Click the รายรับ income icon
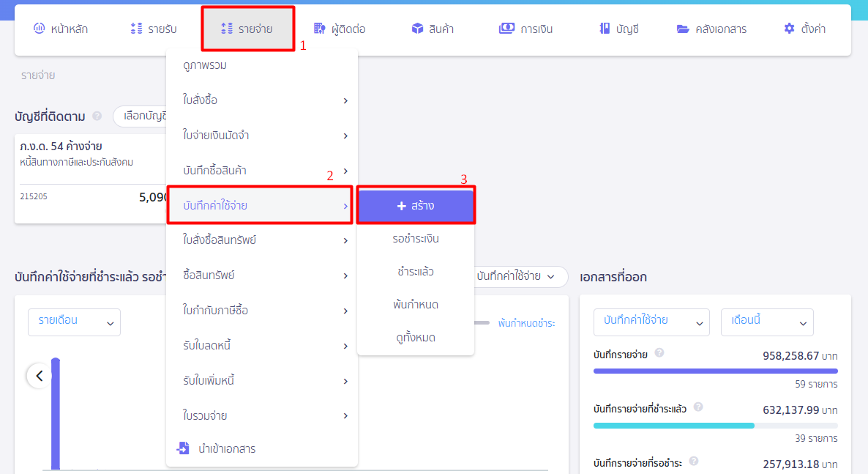The width and height of the screenshot is (868, 474). point(136,29)
